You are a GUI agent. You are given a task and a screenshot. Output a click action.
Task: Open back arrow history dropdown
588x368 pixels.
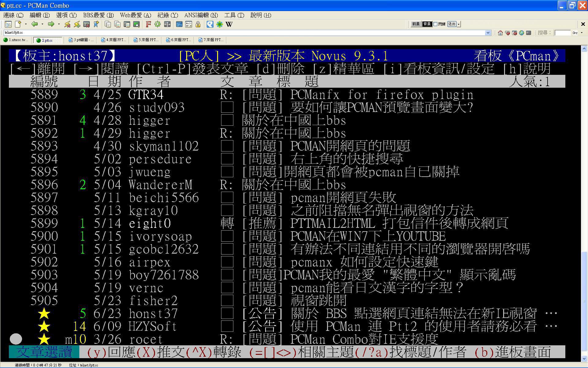click(x=42, y=24)
